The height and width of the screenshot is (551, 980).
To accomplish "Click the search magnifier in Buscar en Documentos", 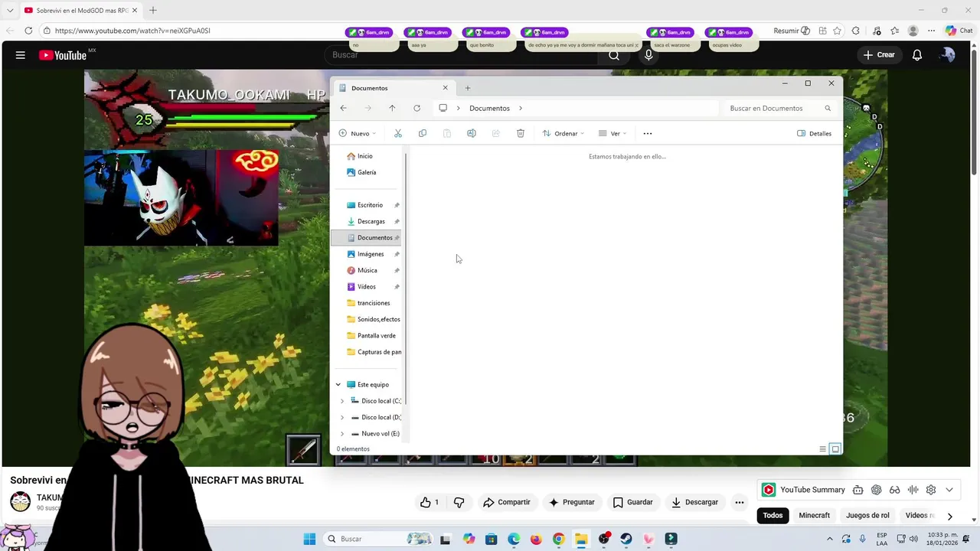I will 828,108.
